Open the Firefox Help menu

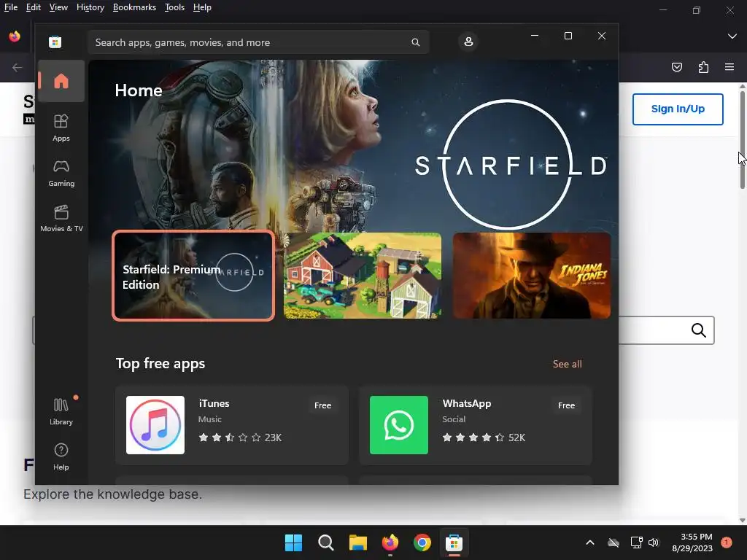point(202,7)
